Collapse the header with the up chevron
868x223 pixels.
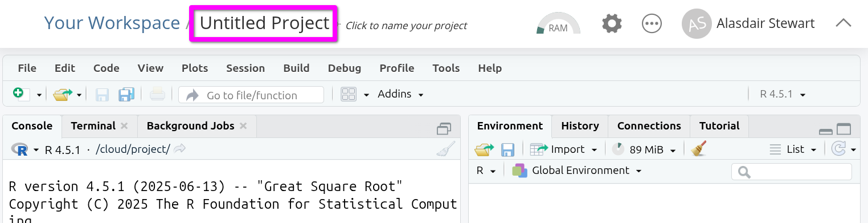pos(844,23)
